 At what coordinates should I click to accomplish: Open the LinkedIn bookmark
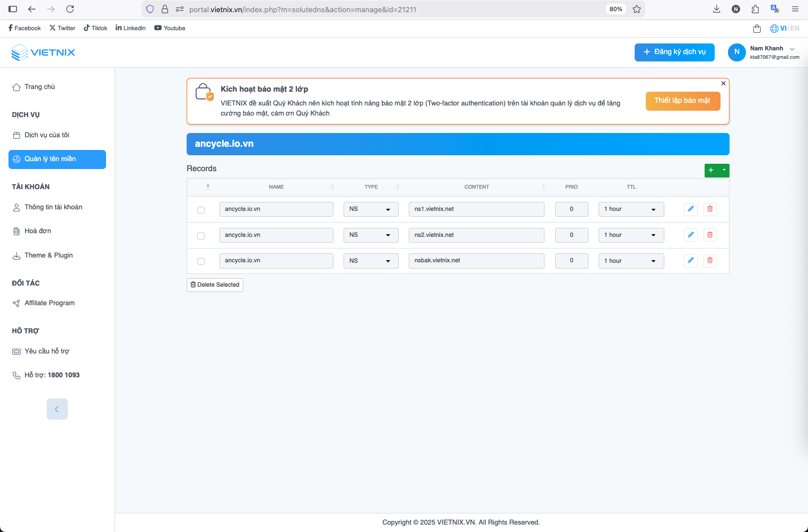[130, 28]
